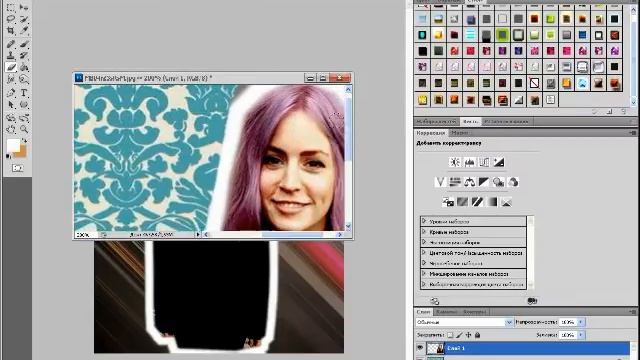The image size is (640, 360).
Task: Add a Photo Filter adjustment
Action: coord(499,182)
